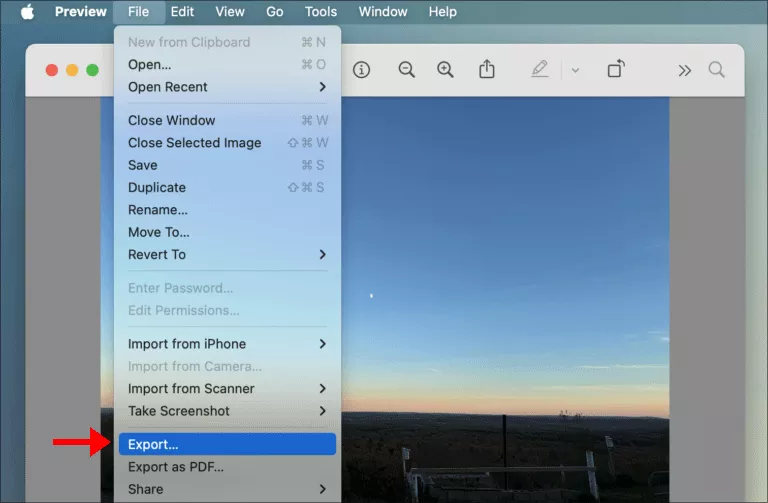Viewport: 768px width, 503px height.
Task: Zoom out with the minus magnifier
Action: (407, 70)
